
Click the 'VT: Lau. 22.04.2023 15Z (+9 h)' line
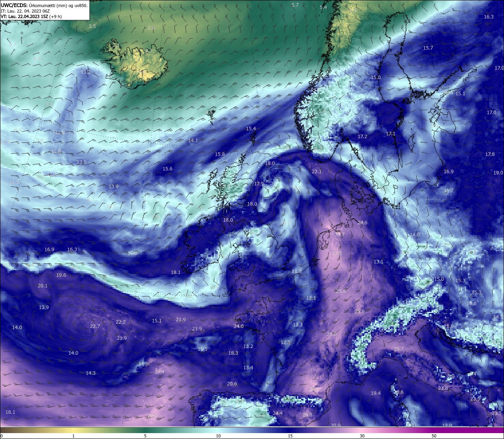31,17
